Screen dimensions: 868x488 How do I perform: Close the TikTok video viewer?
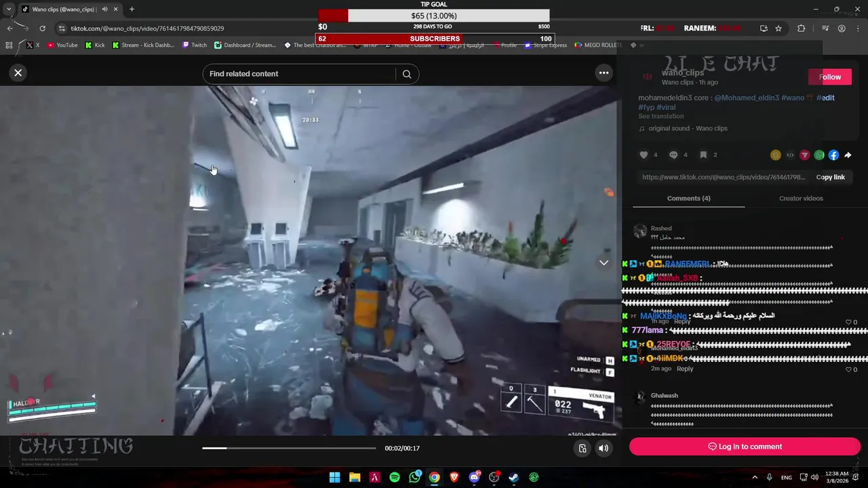point(18,73)
